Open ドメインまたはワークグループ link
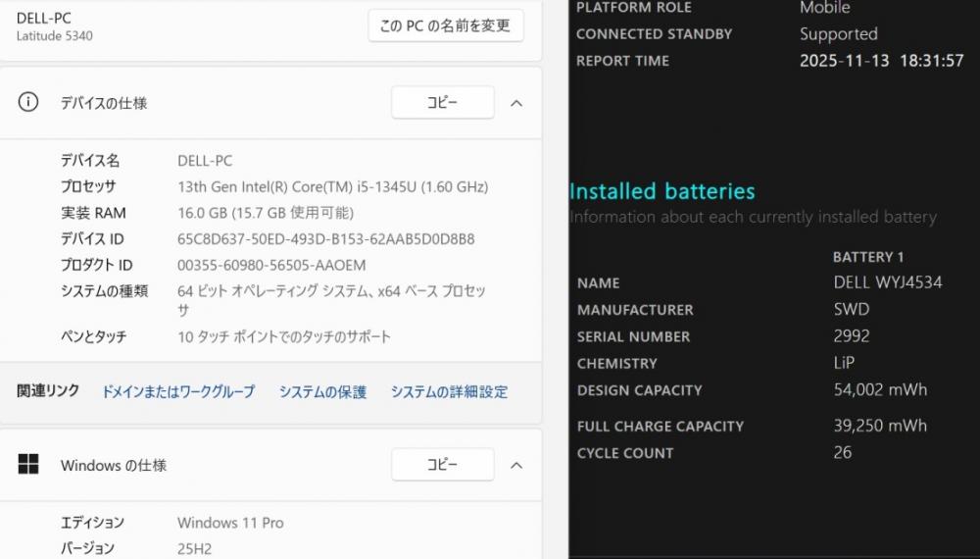 178,391
